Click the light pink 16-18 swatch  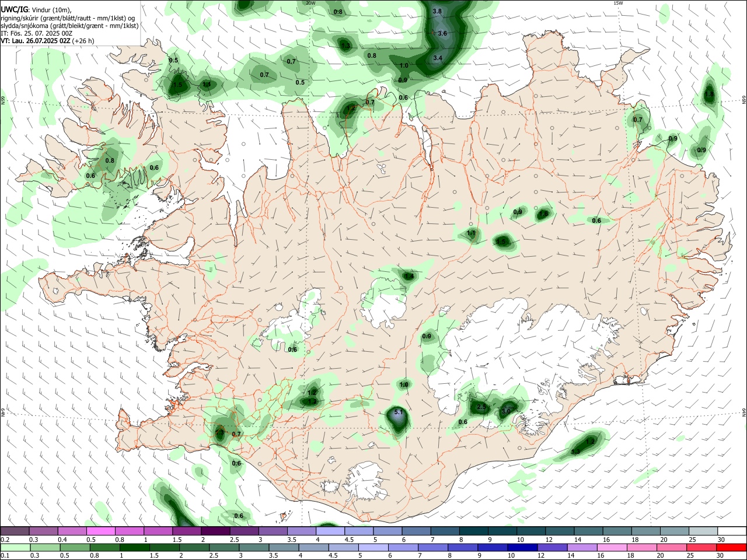612,547
